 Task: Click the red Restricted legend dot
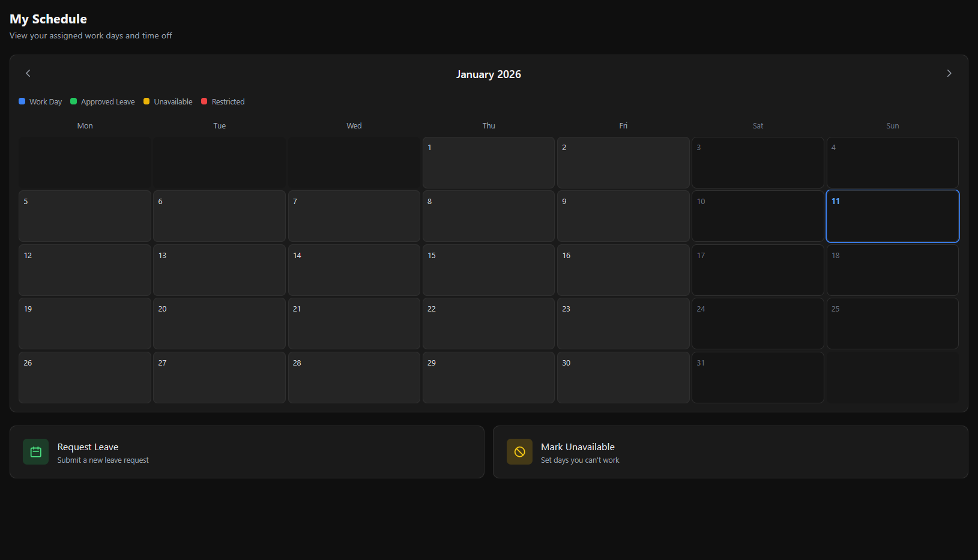click(x=204, y=101)
